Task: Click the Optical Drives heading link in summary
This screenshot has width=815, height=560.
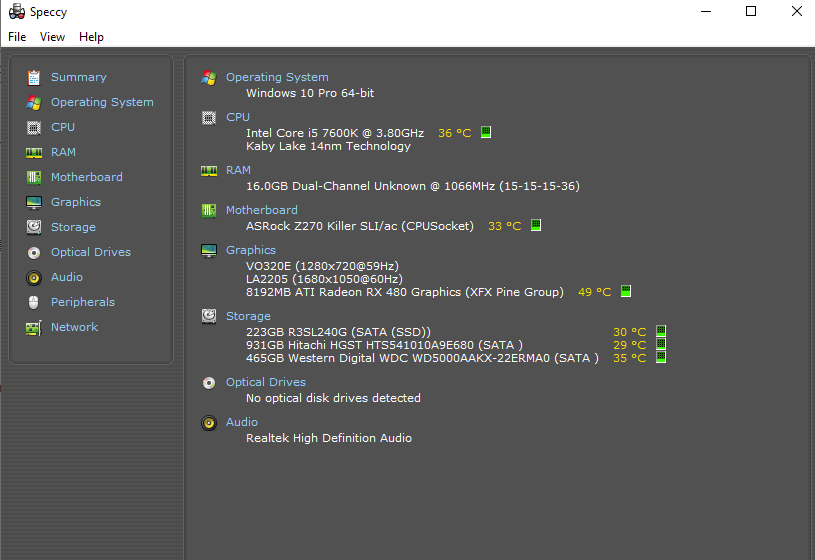Action: coord(266,382)
